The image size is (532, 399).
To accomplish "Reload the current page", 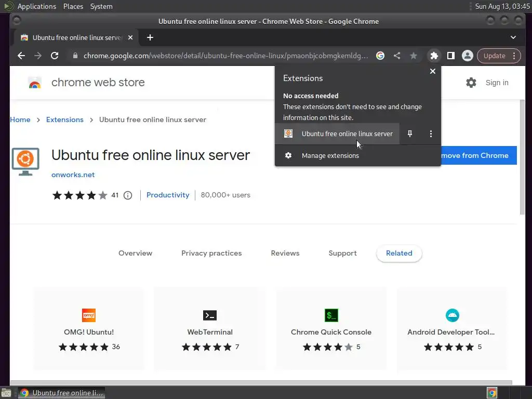I will (55, 56).
